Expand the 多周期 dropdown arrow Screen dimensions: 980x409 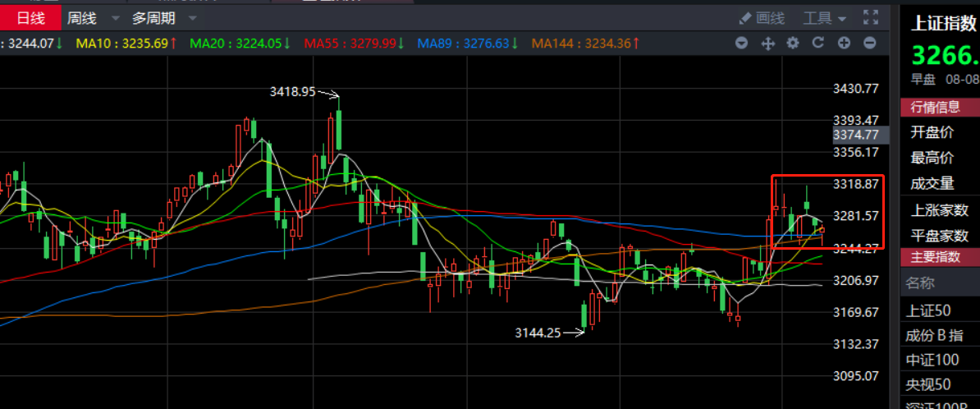(192, 18)
